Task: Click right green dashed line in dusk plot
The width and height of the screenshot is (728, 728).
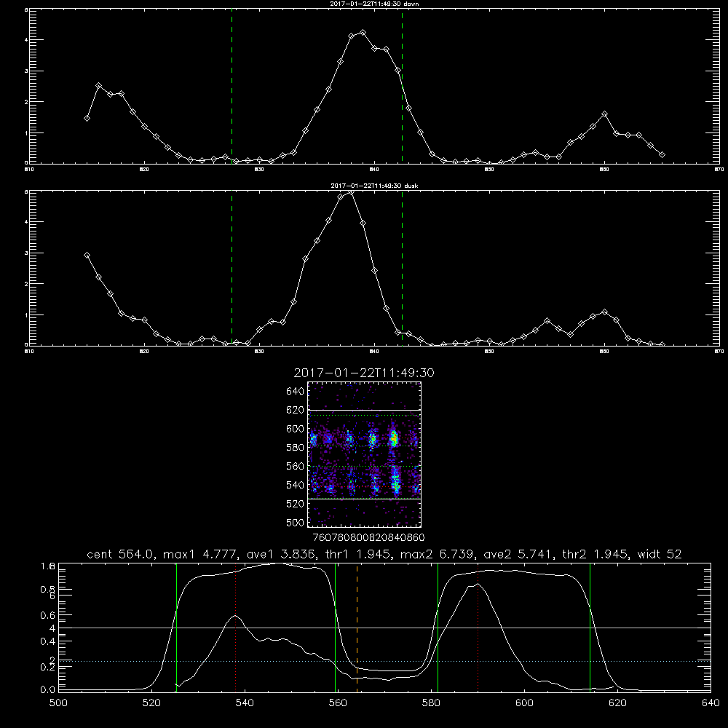Action: 402,269
